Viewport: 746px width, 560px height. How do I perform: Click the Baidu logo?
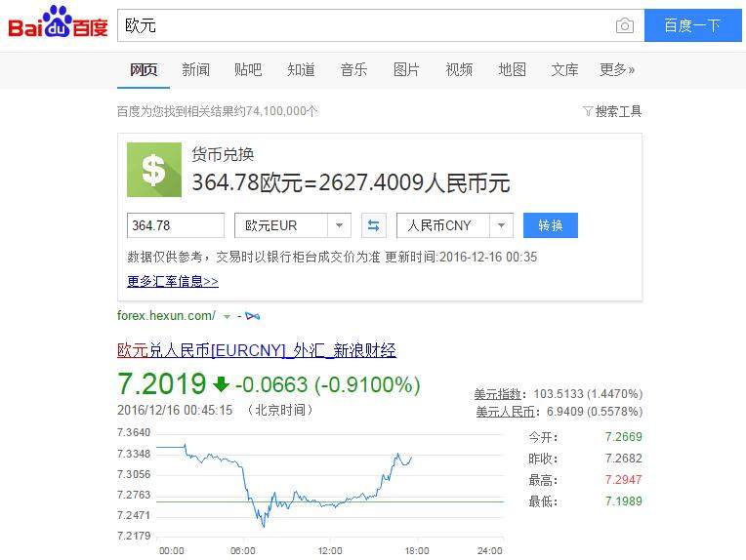point(58,22)
